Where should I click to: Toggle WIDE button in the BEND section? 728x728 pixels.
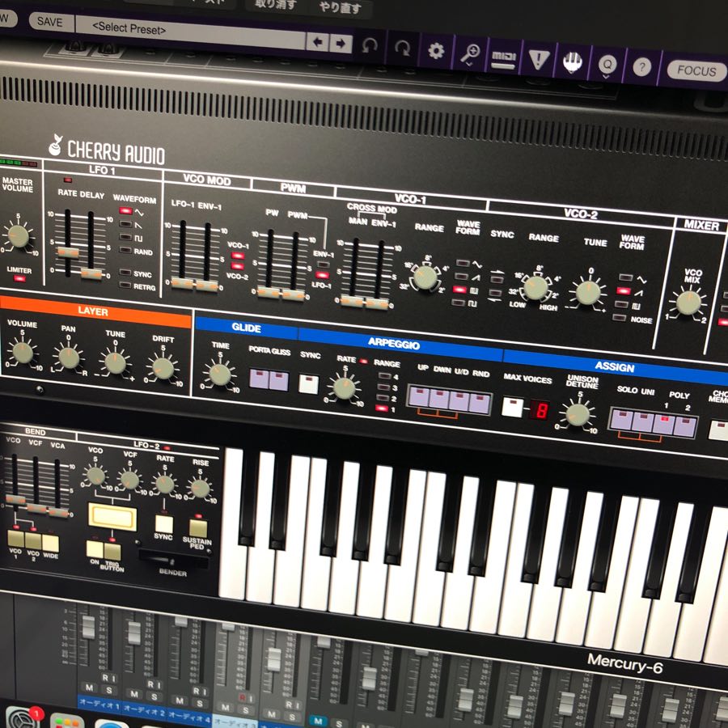coord(51,544)
